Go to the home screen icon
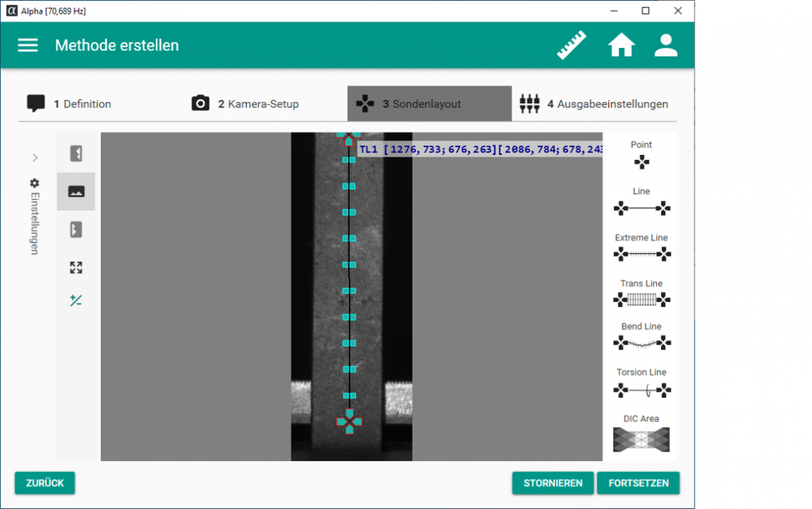The image size is (812, 509). pyautogui.click(x=621, y=45)
